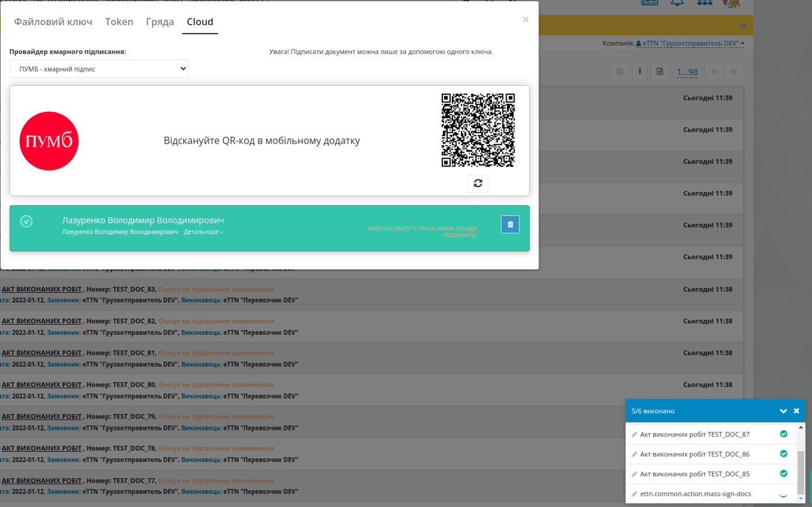Open the notifications bell in page header
The image size is (812, 507).
(x=677, y=2)
